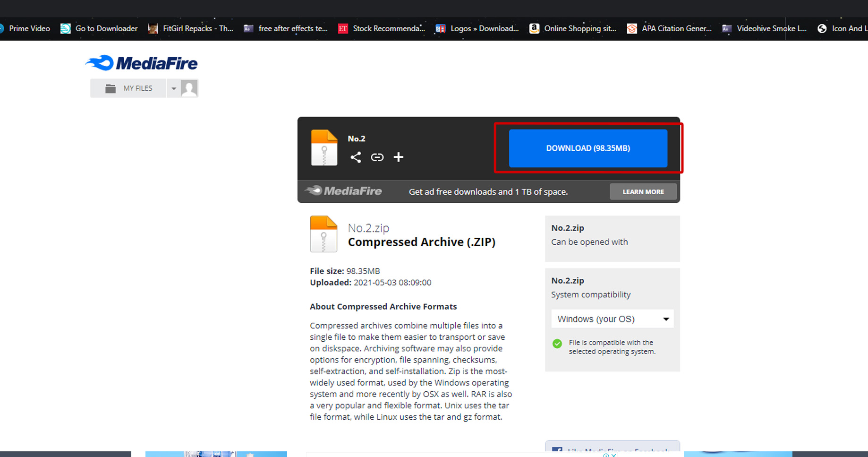This screenshot has width=868, height=457.
Task: Open Videohive Smoke L... bookmark
Action: pyautogui.click(x=764, y=28)
